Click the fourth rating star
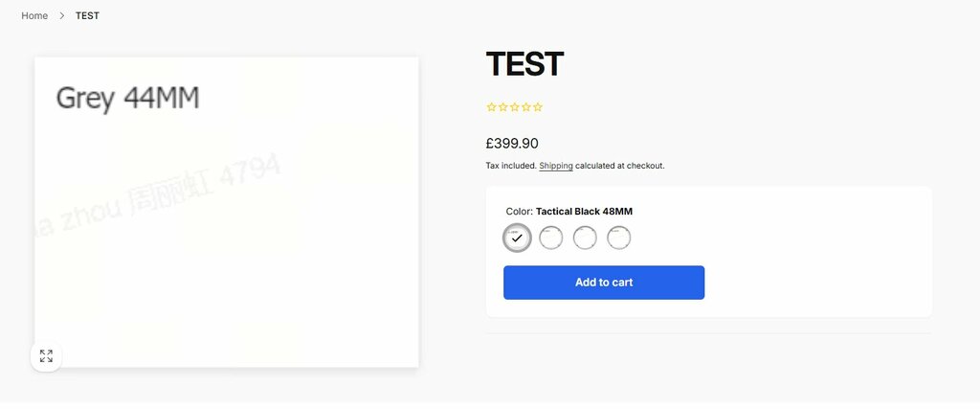Screen dimensions: 980x409 pos(525,107)
